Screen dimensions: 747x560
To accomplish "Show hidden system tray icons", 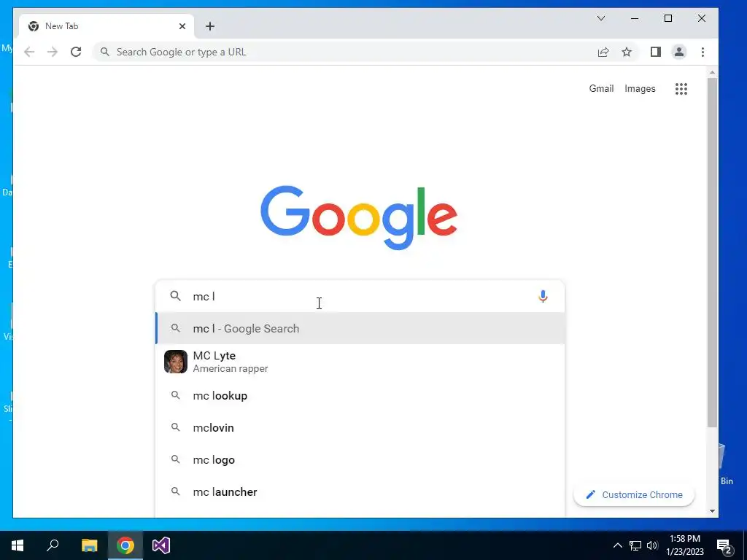I will 617,545.
